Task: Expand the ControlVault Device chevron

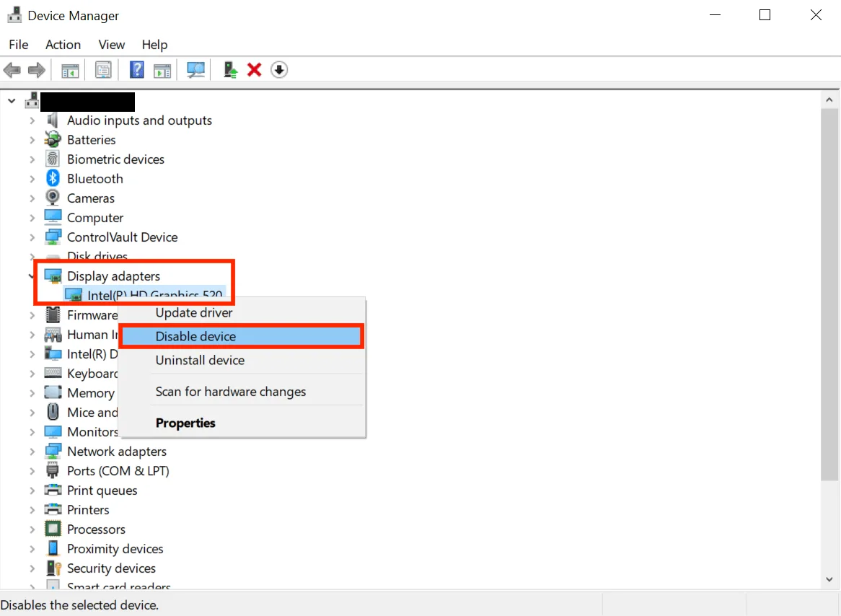Action: (32, 237)
